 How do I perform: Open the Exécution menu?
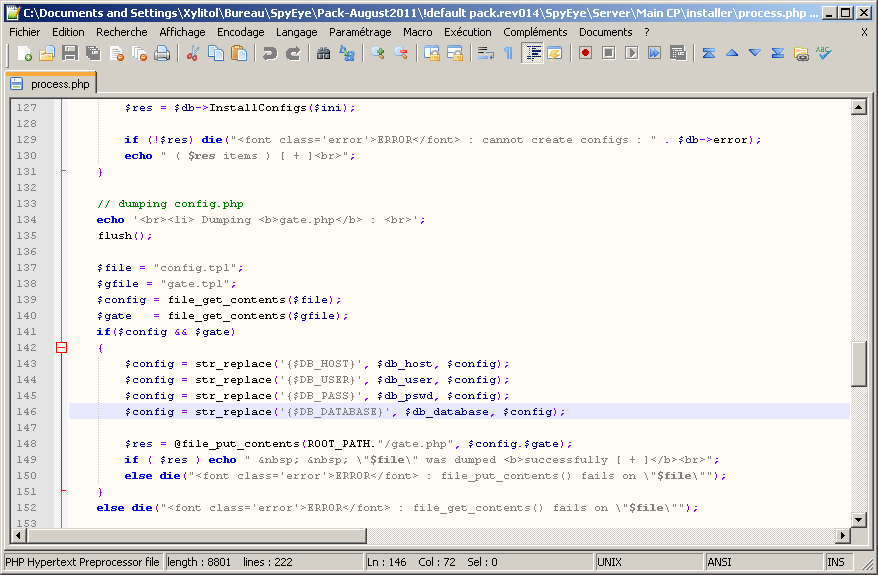coord(468,32)
